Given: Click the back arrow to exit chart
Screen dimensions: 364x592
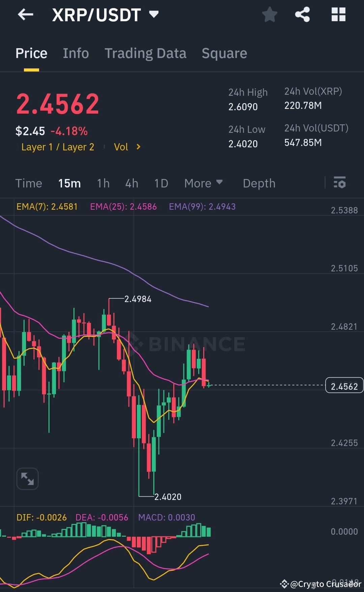Looking at the screenshot, I should click(x=25, y=14).
